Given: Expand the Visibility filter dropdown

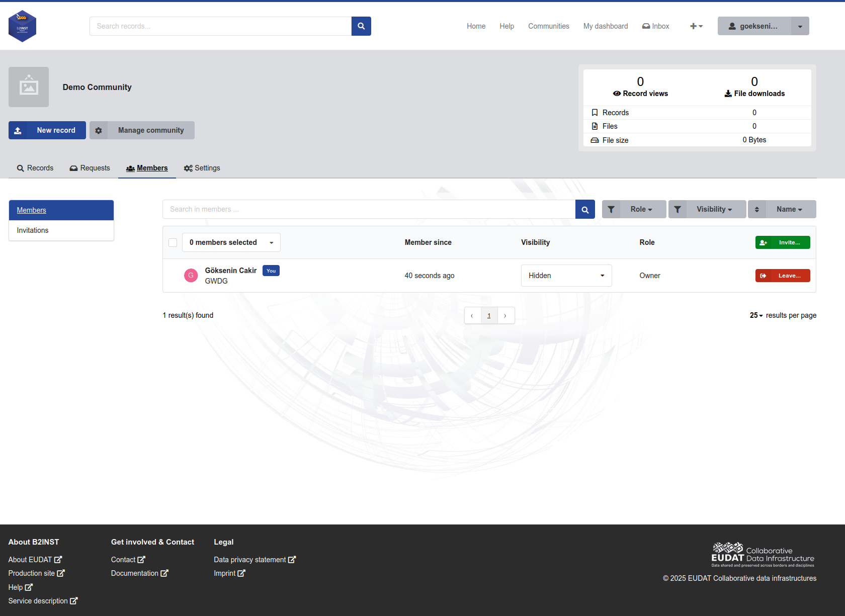Looking at the screenshot, I should click(x=714, y=209).
